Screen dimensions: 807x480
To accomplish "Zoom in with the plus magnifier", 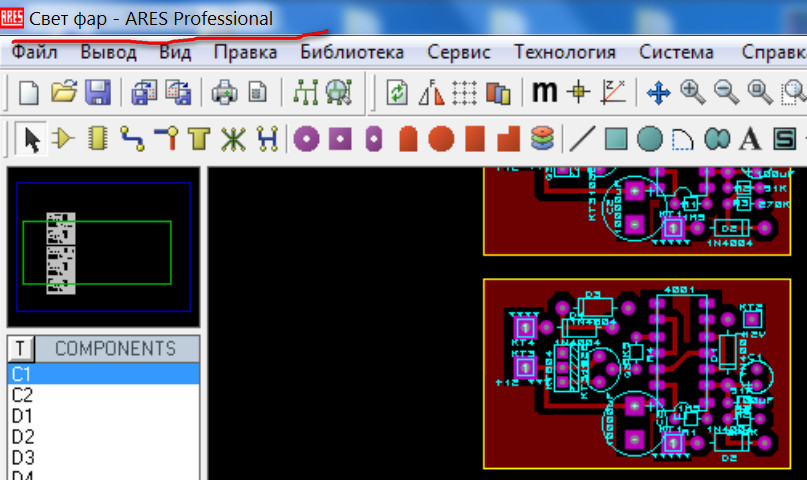I will (x=693, y=93).
